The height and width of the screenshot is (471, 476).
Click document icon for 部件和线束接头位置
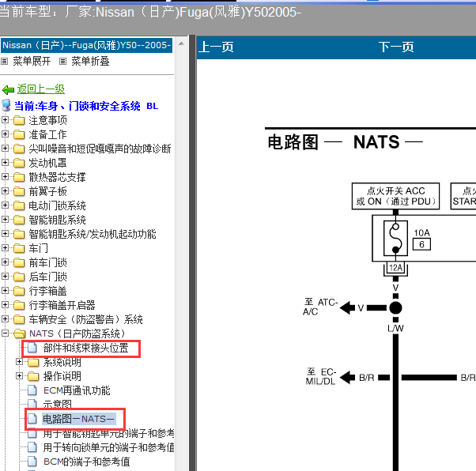pyautogui.click(x=32, y=348)
